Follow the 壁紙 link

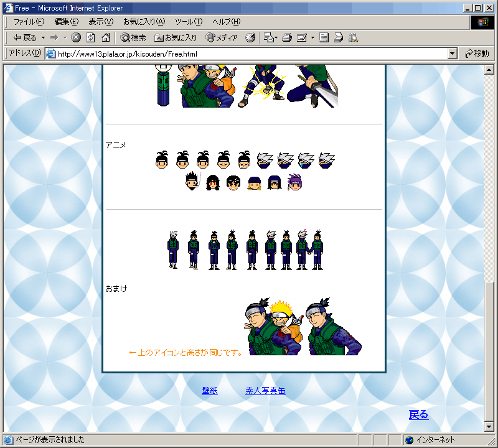(x=210, y=391)
